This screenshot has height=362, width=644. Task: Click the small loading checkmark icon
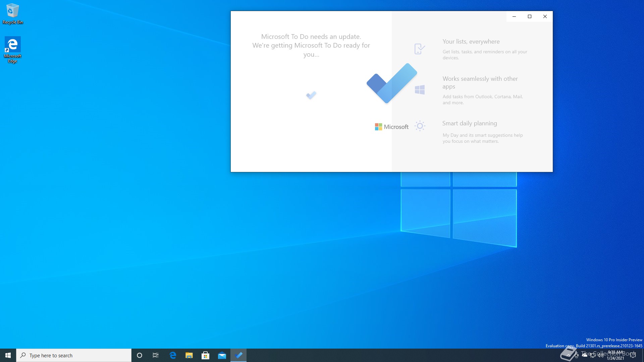click(311, 95)
